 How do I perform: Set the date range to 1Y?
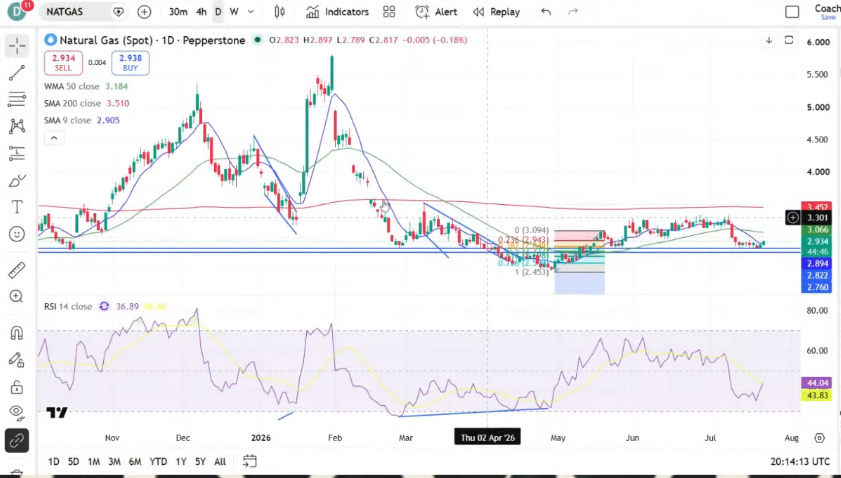pyautogui.click(x=181, y=461)
